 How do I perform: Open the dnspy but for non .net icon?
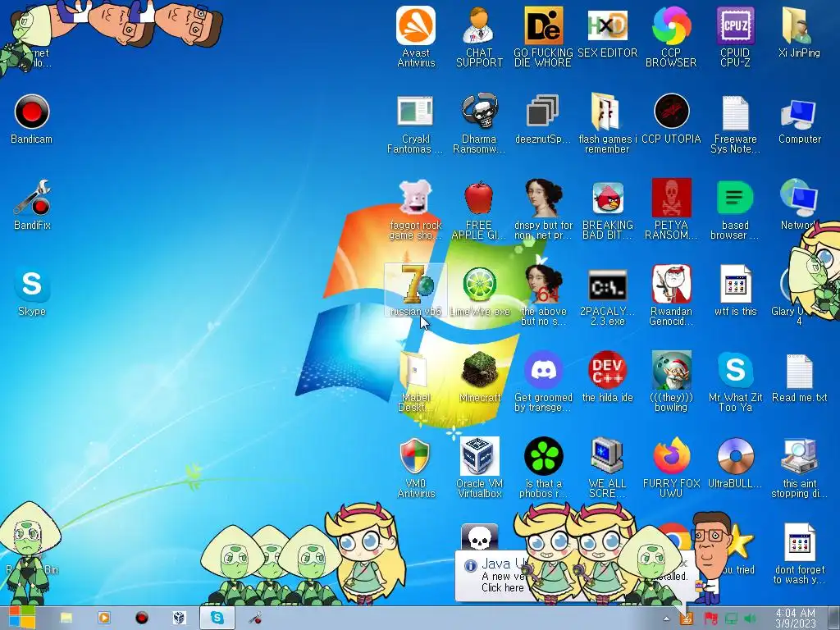pos(543,210)
